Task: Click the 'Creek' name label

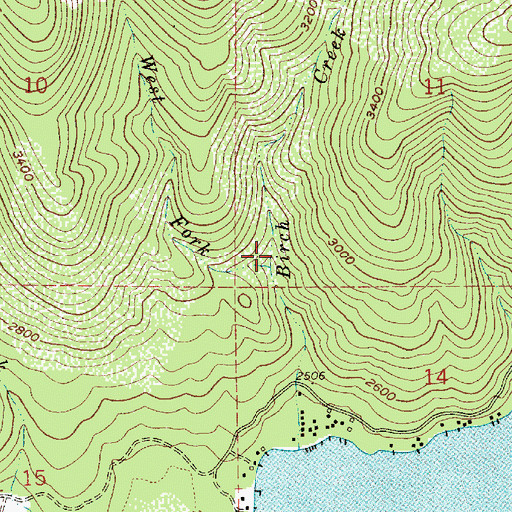Action: 331,55
